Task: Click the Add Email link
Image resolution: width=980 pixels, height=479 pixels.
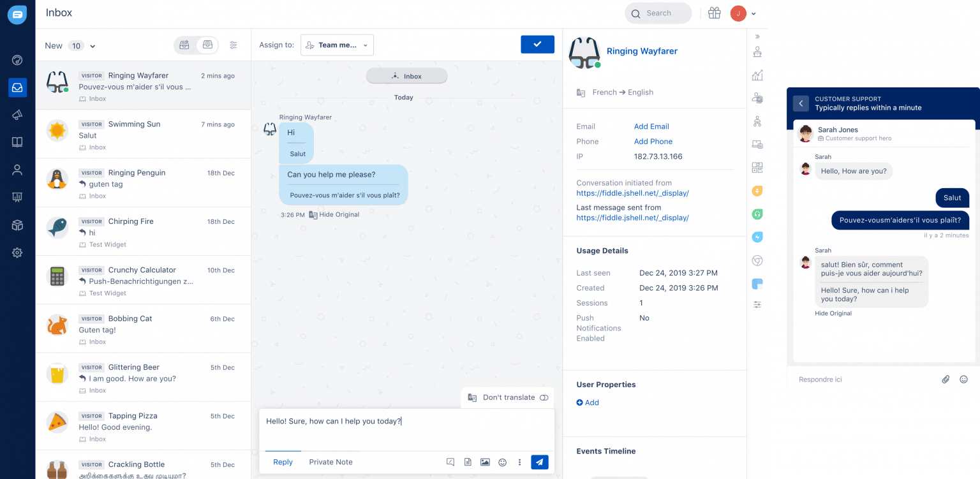Action: pos(651,126)
